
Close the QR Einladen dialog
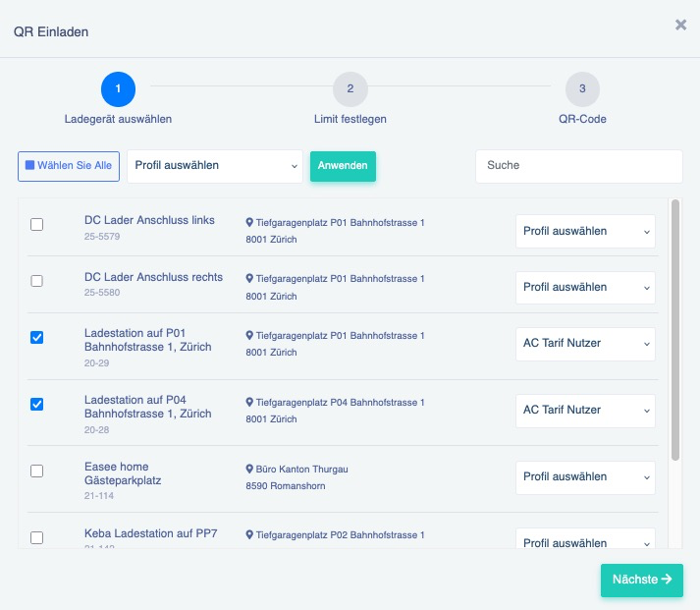pos(680,26)
